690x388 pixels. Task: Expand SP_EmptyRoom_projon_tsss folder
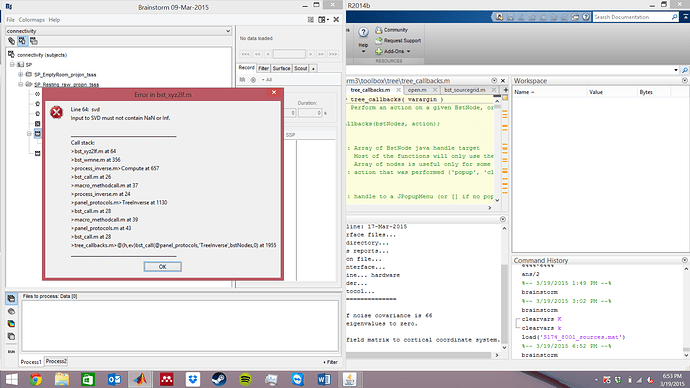click(21, 74)
